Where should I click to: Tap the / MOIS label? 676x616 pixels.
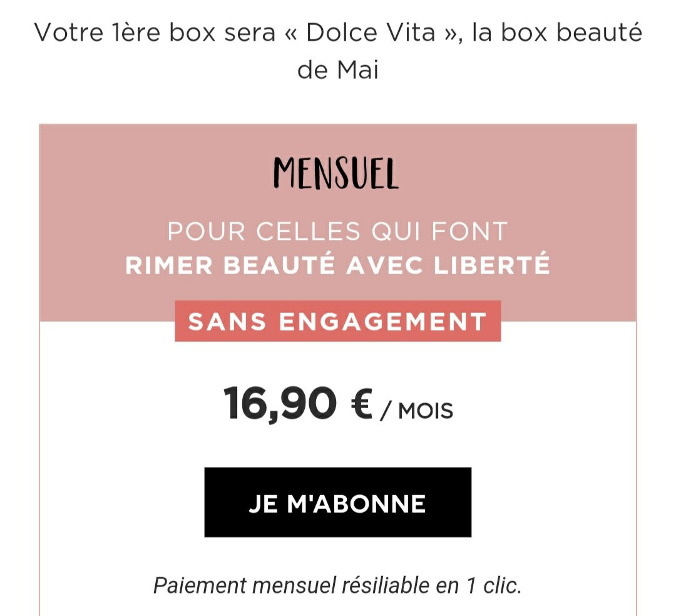point(417,411)
